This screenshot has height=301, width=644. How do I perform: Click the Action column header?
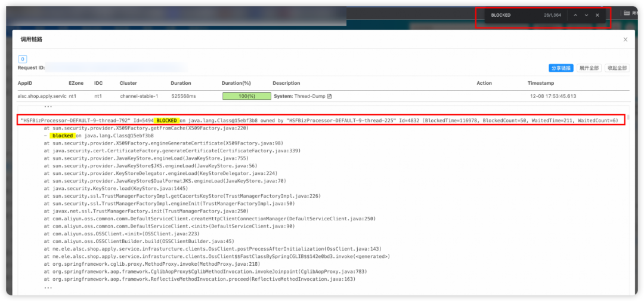(x=484, y=83)
